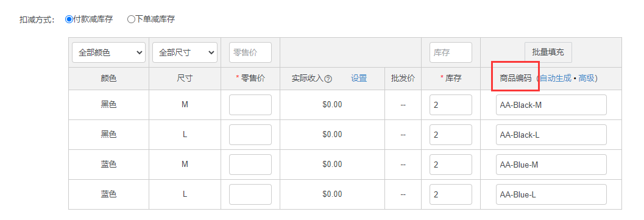The image size is (644, 220).
Task: Click the 批量填充 button
Action: [548, 52]
